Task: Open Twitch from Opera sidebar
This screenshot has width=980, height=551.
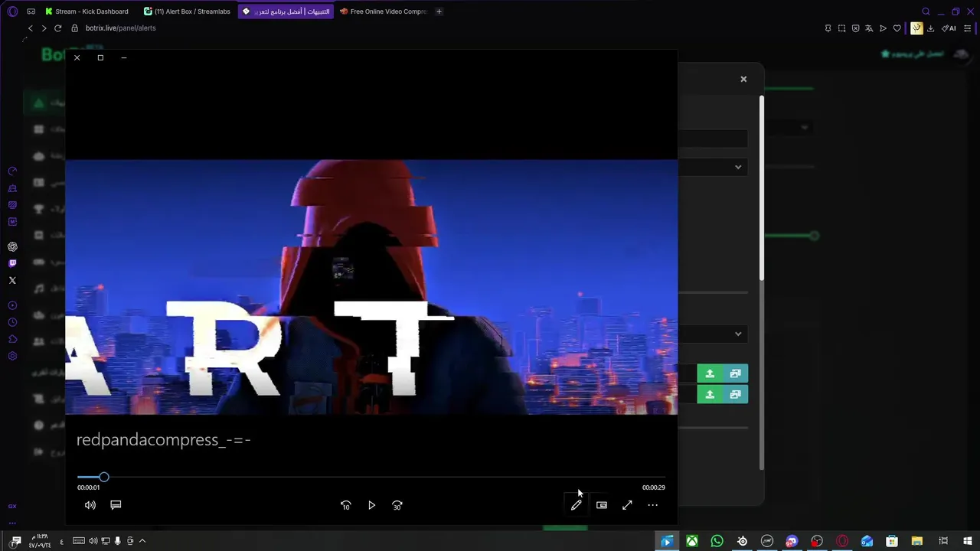Action: tap(12, 263)
